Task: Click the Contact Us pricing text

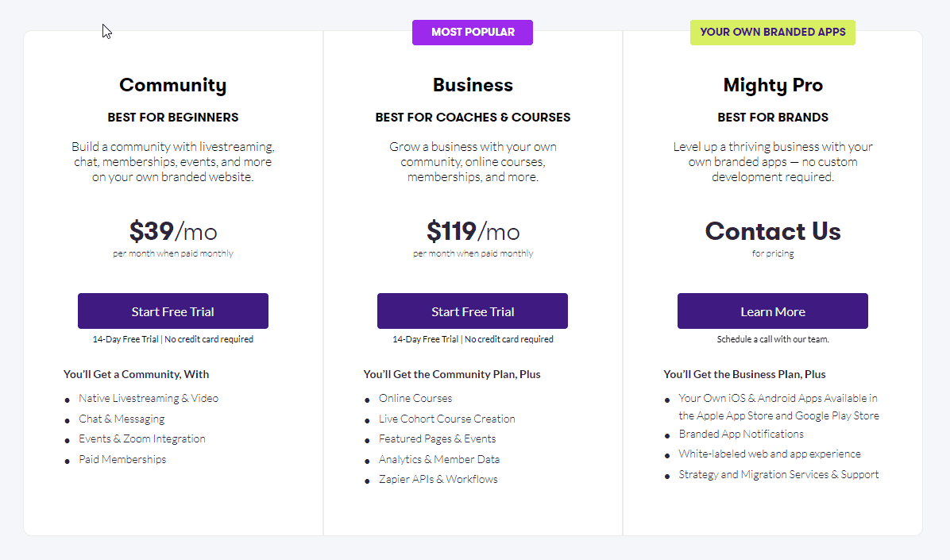Action: [773, 231]
